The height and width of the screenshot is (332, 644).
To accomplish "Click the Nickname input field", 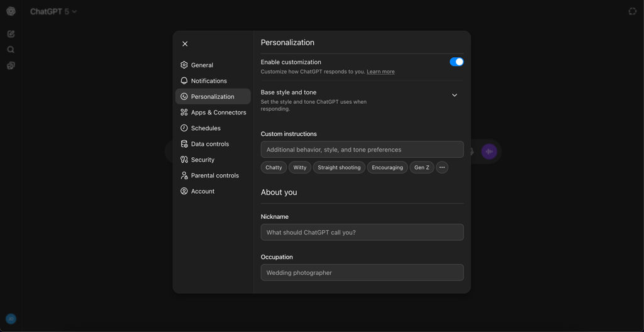I will click(362, 232).
